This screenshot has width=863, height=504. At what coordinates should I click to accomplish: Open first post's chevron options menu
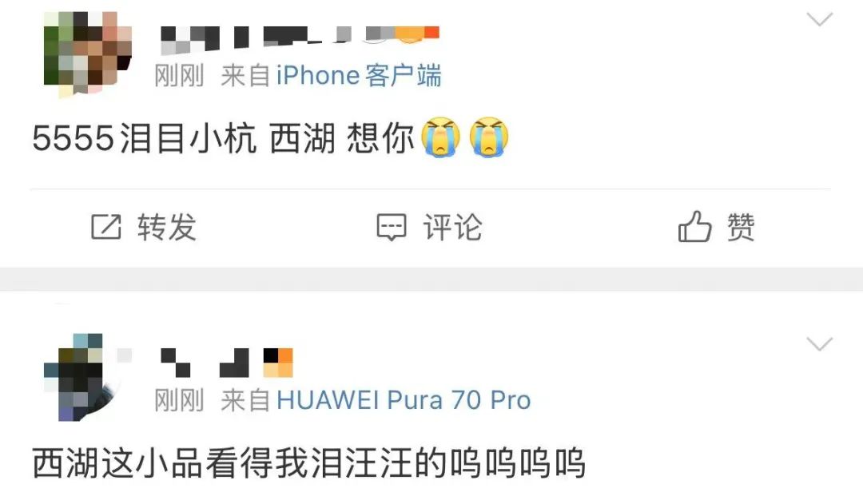coord(820,20)
